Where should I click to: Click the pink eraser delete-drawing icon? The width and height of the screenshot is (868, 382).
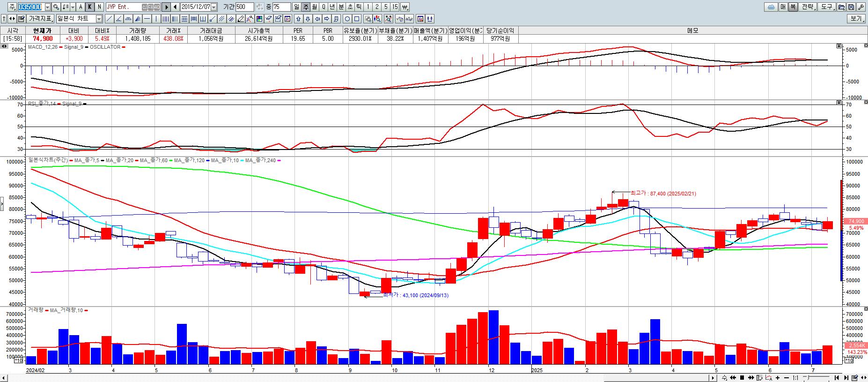[268, 19]
